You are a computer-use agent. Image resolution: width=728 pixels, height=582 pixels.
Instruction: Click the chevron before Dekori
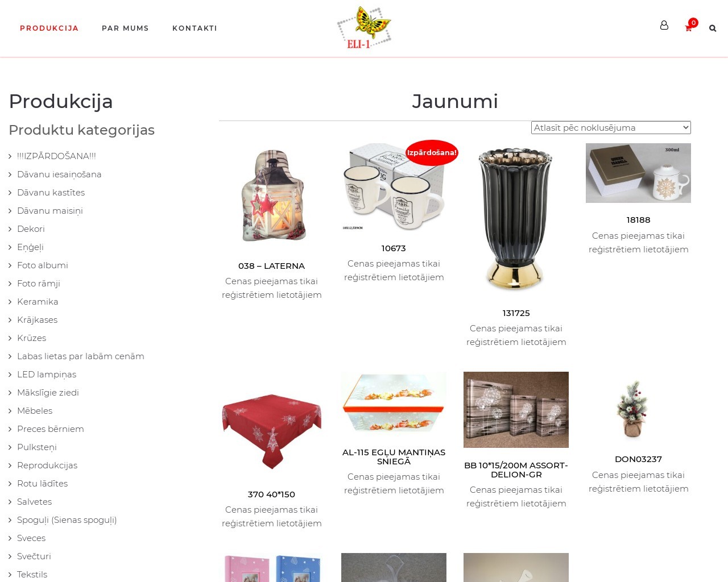[10, 229]
